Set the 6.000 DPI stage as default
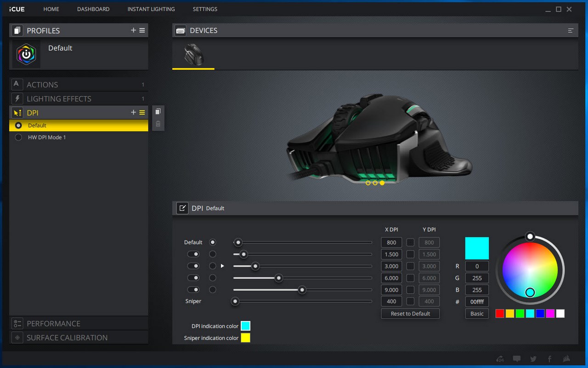 pyautogui.click(x=212, y=278)
